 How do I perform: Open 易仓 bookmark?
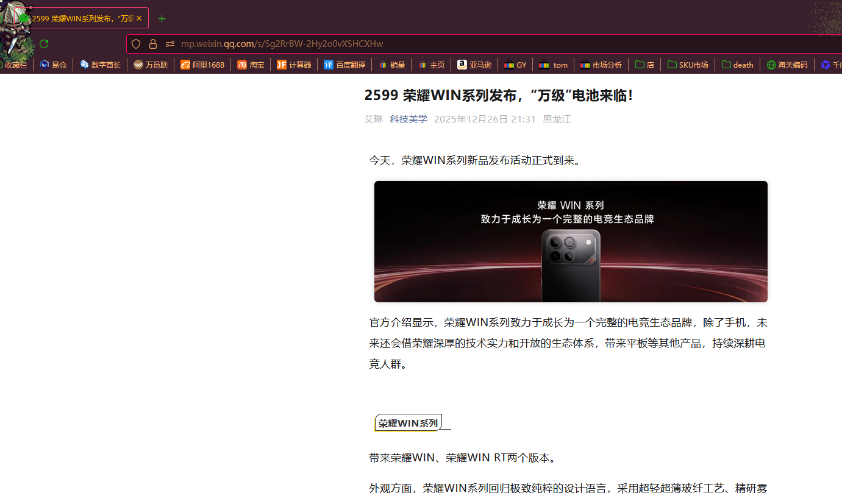coord(53,65)
